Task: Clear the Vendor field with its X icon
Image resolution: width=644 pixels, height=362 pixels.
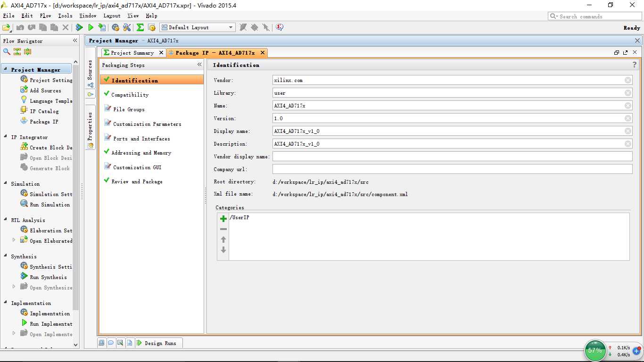Action: [628, 80]
